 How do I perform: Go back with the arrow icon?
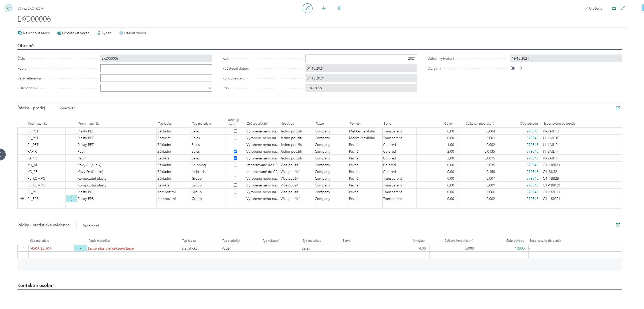pyautogui.click(x=9, y=8)
